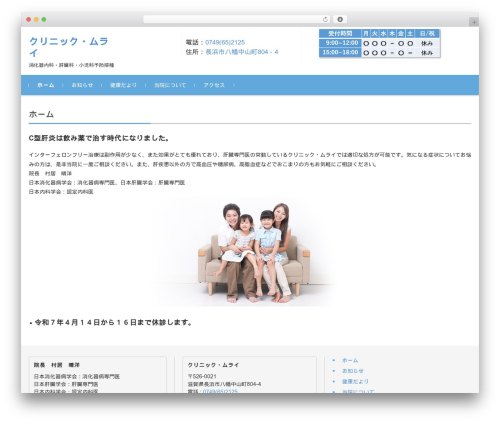Image resolution: width=500 pixels, height=423 pixels.
Task: Click the tagline 消化器内科・肝臓科・小児科予防接種
Action: coord(71,65)
